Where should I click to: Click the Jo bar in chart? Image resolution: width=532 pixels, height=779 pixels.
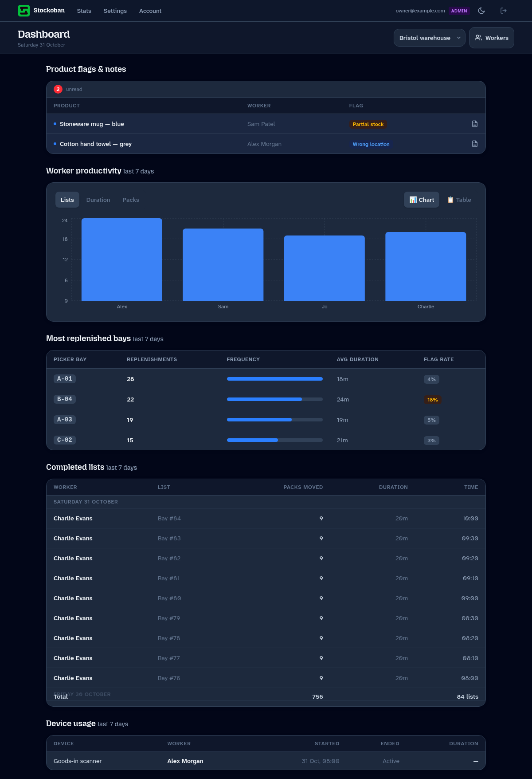325,268
